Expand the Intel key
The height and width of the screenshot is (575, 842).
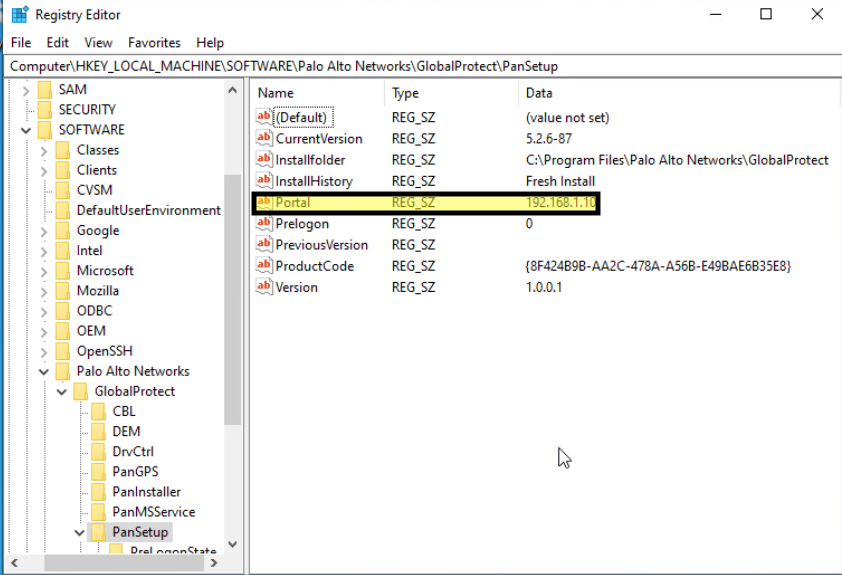click(x=43, y=251)
